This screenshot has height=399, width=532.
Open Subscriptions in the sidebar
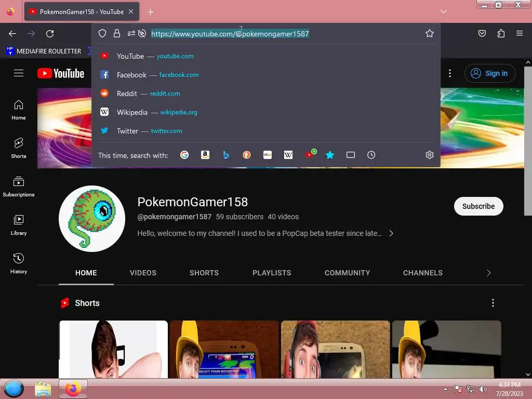pyautogui.click(x=19, y=187)
